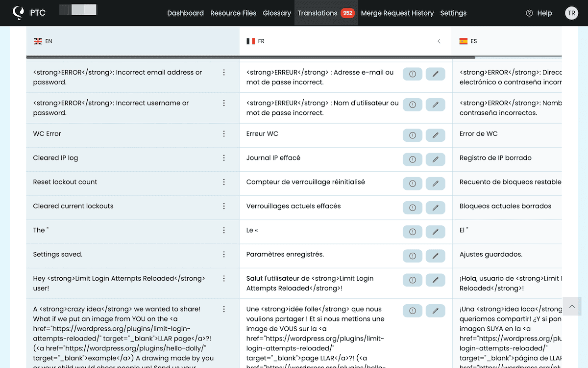Image resolution: width=588 pixels, height=368 pixels.
Task: Edit Compteur de verrouillage réinitialisé translation
Action: pyautogui.click(x=435, y=184)
